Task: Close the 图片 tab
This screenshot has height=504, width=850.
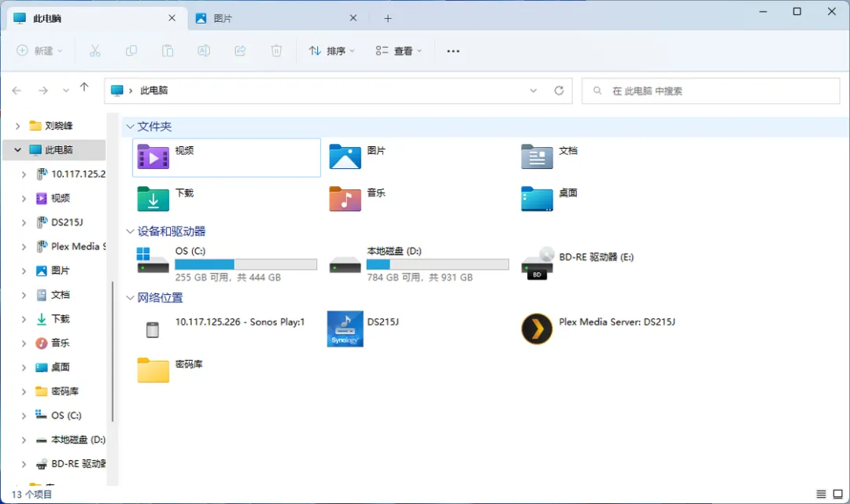Action: pyautogui.click(x=353, y=18)
